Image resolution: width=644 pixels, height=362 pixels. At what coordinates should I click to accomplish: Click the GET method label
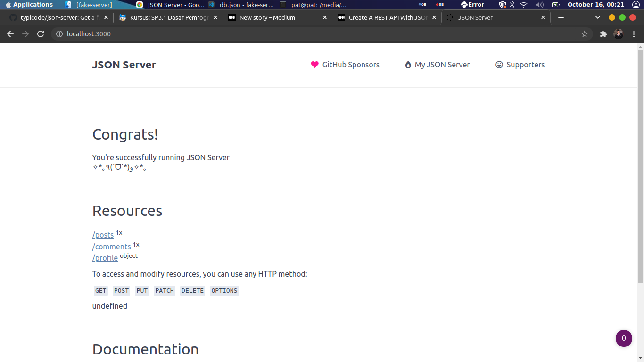click(101, 291)
